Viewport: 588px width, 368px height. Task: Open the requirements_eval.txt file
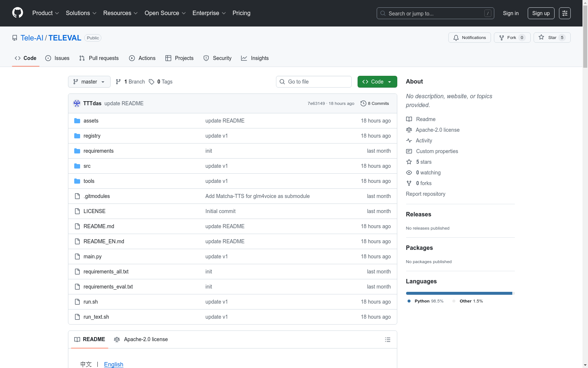pos(108,287)
